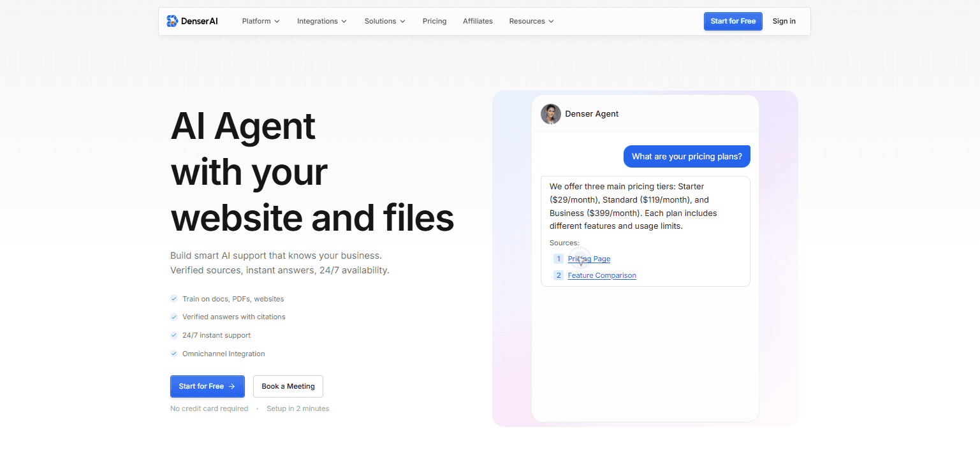This screenshot has height=476, width=980.
Task: Click the checkmark beside '24/7 instant support'
Action: coord(173,335)
